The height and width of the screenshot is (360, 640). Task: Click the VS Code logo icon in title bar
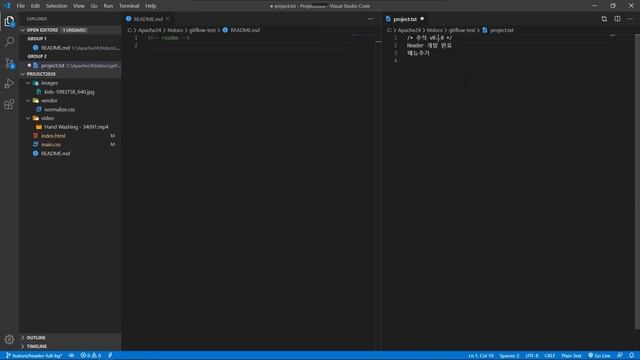[7, 6]
